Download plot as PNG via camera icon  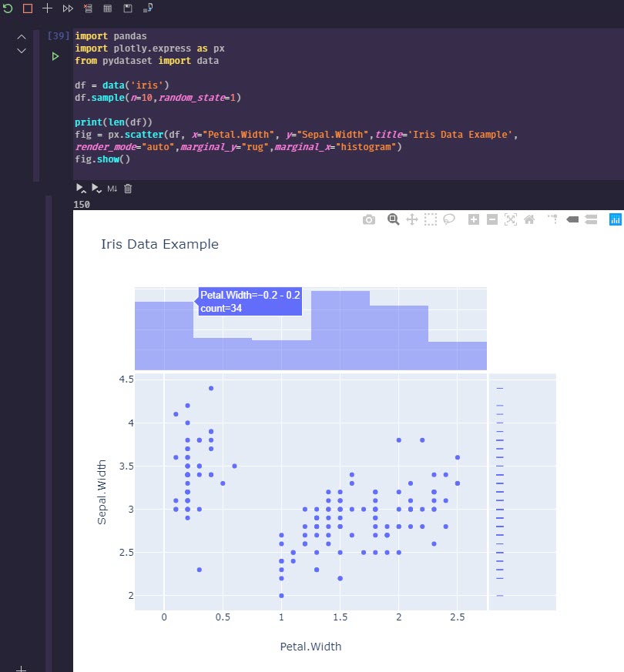[369, 219]
